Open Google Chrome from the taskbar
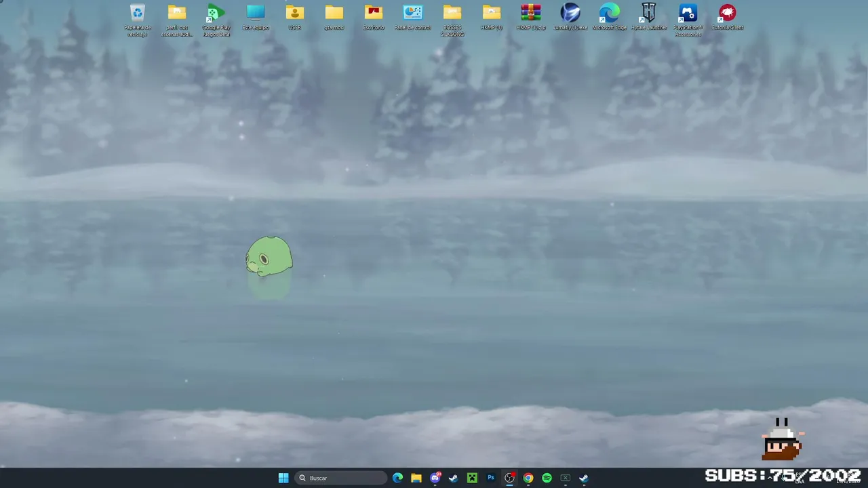This screenshot has height=488, width=868. click(528, 478)
